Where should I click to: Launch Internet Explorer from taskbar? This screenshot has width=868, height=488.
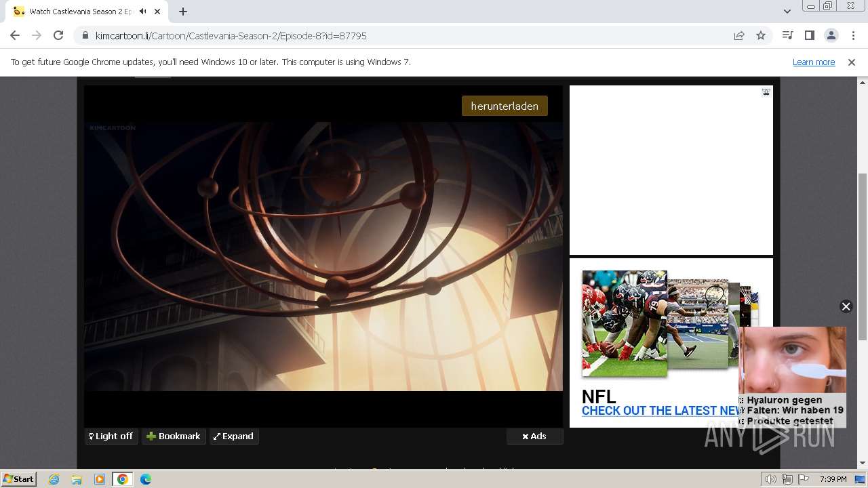[x=54, y=479]
